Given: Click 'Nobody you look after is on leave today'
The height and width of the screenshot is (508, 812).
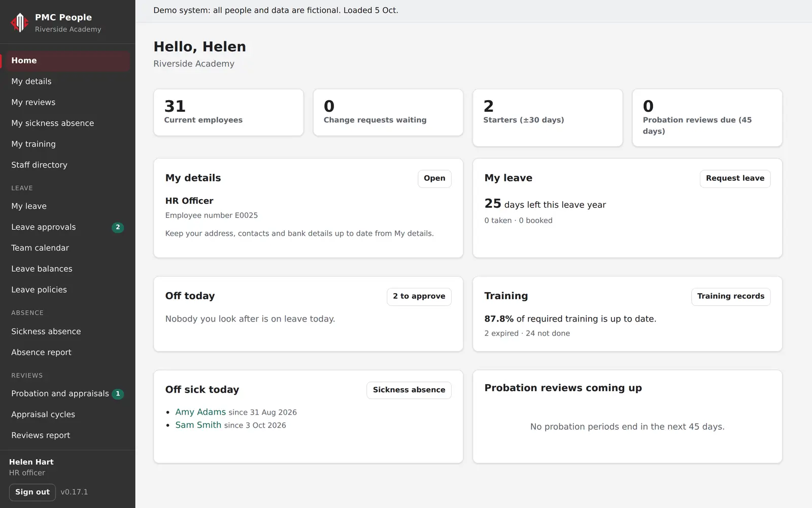Looking at the screenshot, I should pyautogui.click(x=250, y=319).
